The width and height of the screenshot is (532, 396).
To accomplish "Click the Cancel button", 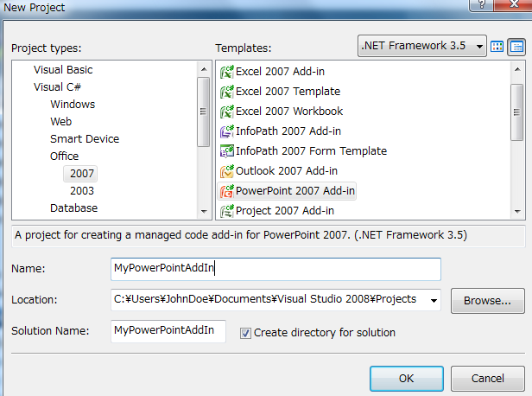I will coord(488,379).
